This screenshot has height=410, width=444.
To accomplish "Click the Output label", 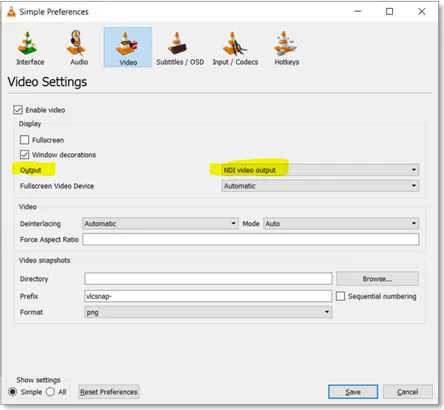I will click(x=31, y=170).
